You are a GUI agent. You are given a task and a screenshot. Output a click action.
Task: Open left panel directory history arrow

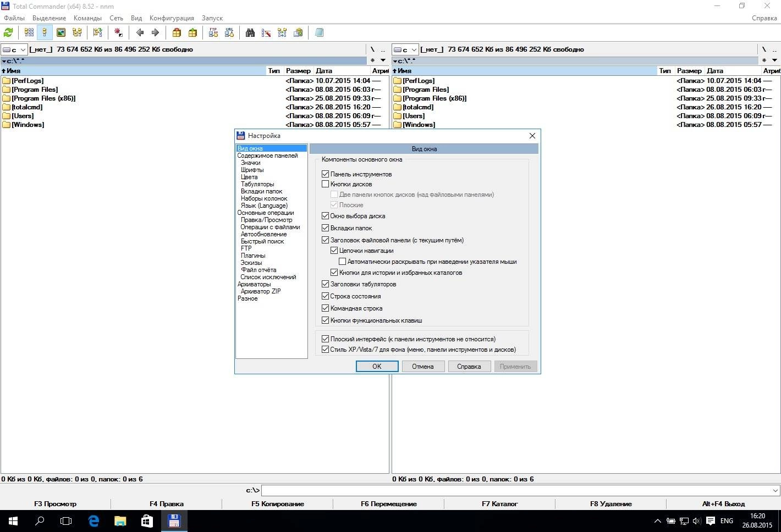coord(383,60)
